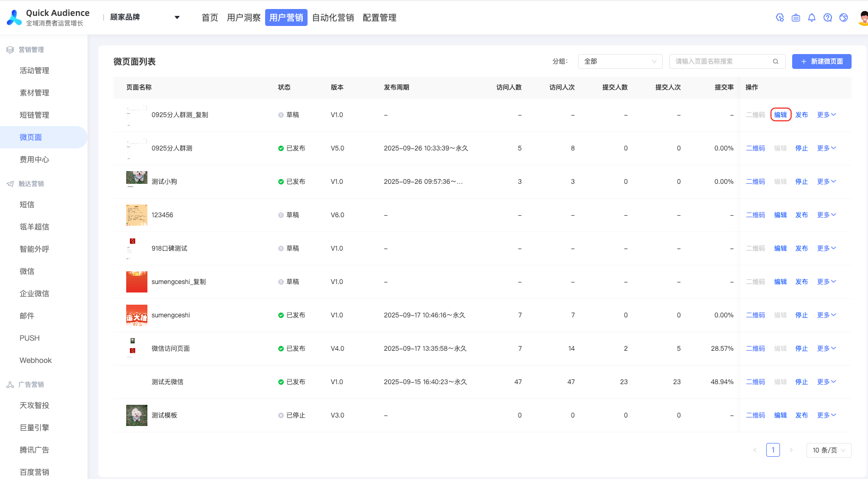Switch to the 自动化营销 tab
Image resolution: width=868 pixels, height=479 pixels.
click(332, 17)
